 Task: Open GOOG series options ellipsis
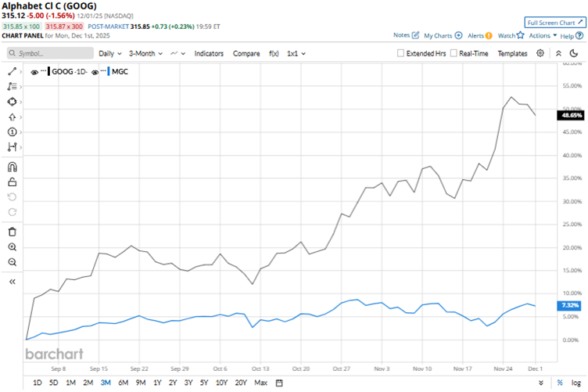coord(44,70)
